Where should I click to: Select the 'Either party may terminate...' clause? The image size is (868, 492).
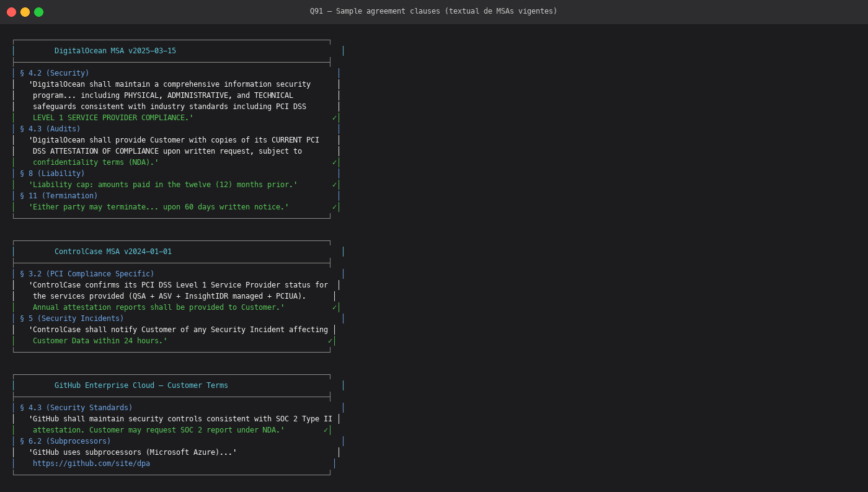159,207
